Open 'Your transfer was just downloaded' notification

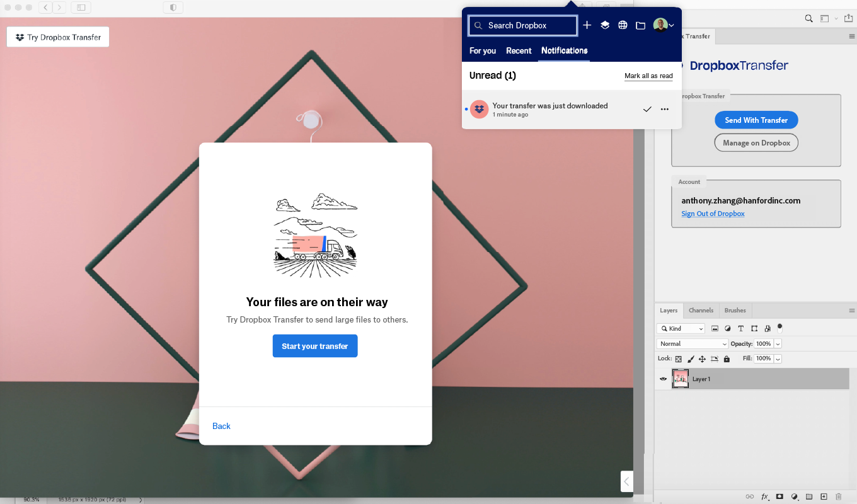click(x=572, y=110)
